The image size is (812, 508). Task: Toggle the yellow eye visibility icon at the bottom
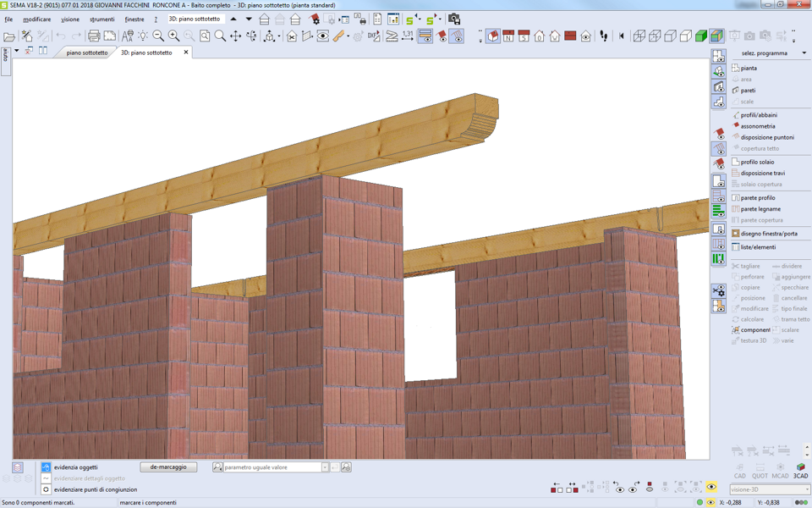pos(711,488)
